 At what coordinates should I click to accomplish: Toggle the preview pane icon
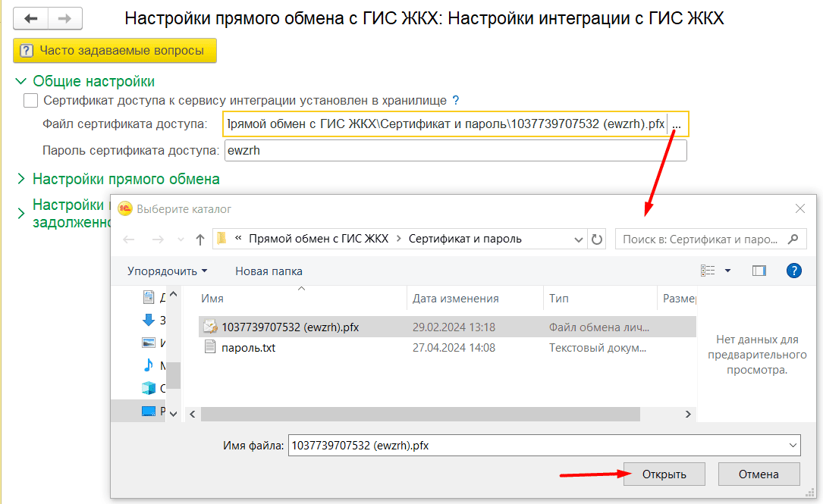click(759, 271)
